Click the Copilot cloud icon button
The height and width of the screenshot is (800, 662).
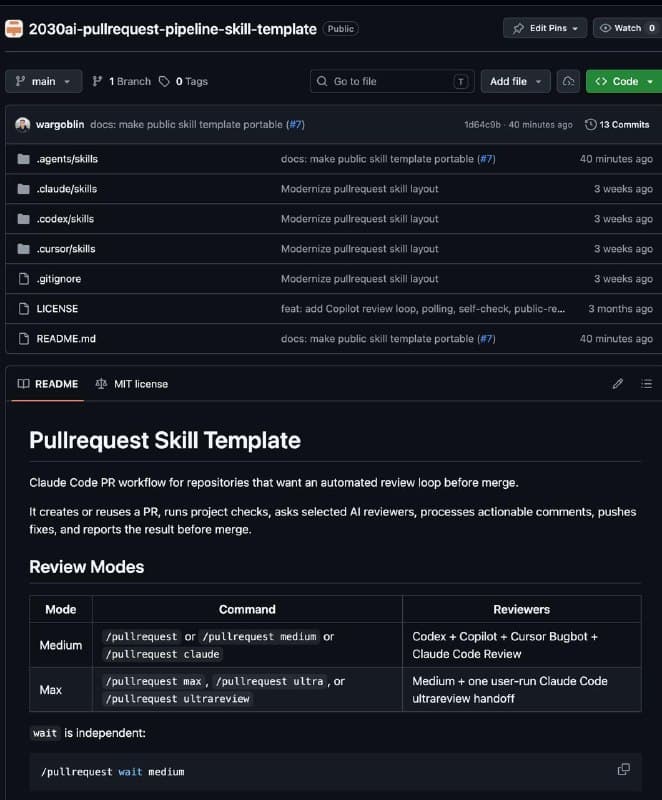click(x=568, y=81)
